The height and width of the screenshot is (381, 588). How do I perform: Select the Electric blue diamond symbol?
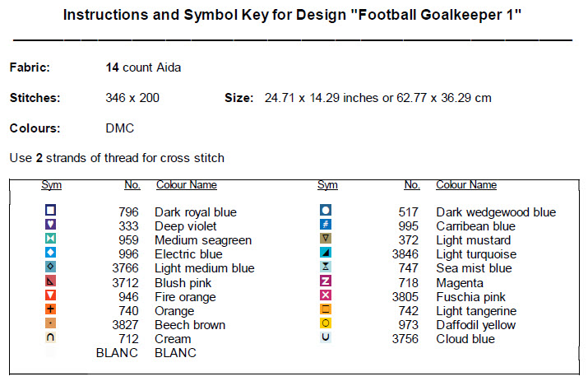coord(51,253)
